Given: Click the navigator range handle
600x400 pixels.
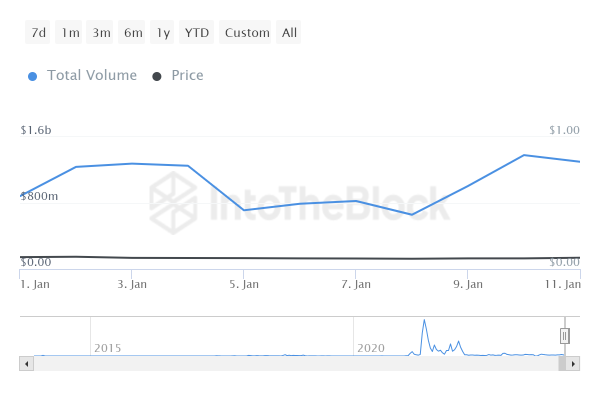Looking at the screenshot, I should (x=564, y=336).
